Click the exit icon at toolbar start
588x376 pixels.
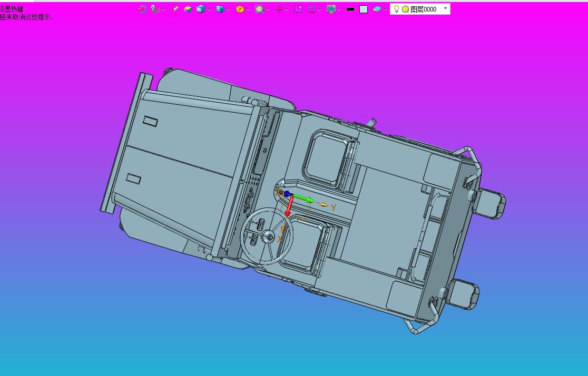(142, 9)
